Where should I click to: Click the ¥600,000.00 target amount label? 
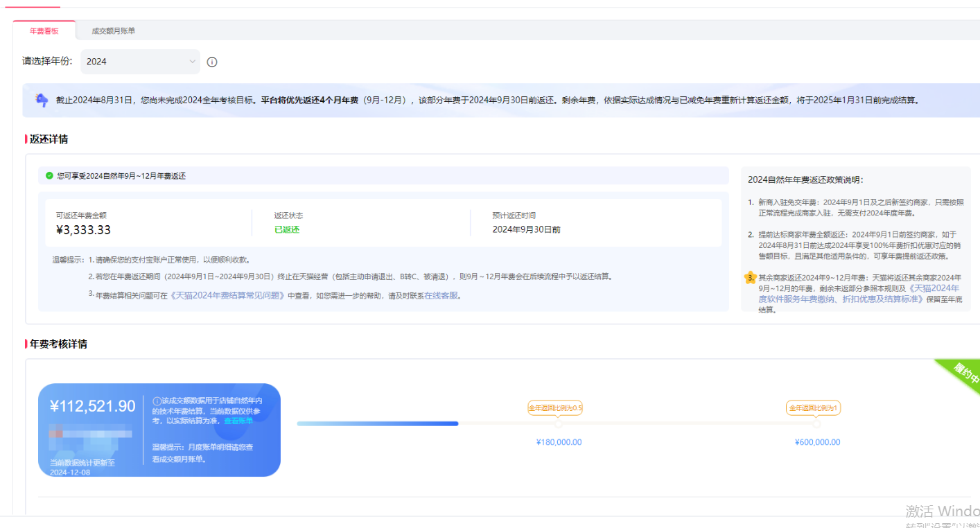click(x=817, y=442)
